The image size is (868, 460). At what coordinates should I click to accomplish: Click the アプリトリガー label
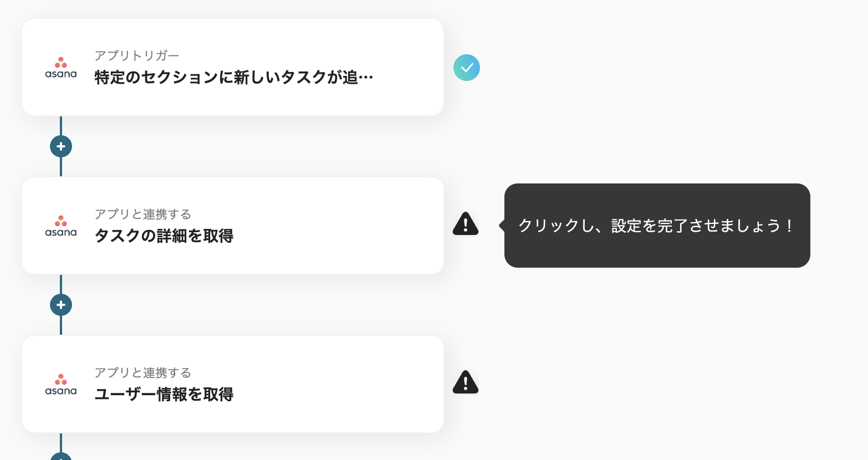pyautogui.click(x=137, y=55)
